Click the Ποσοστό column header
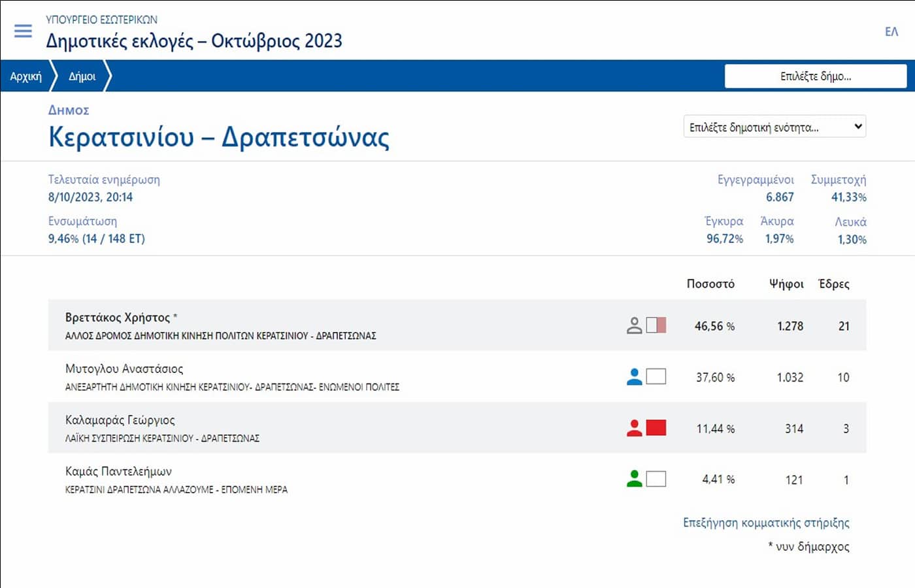Viewport: 915px width, 588px height. tap(710, 284)
